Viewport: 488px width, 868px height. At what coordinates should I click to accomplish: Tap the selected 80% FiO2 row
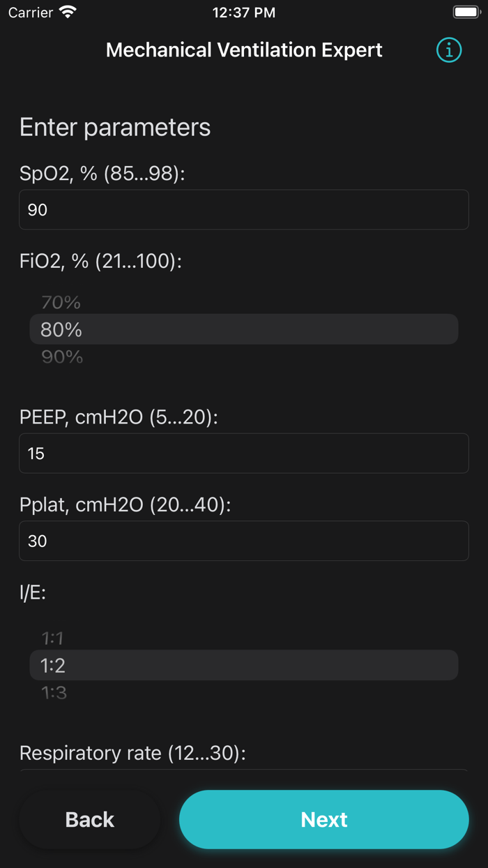coord(243,329)
